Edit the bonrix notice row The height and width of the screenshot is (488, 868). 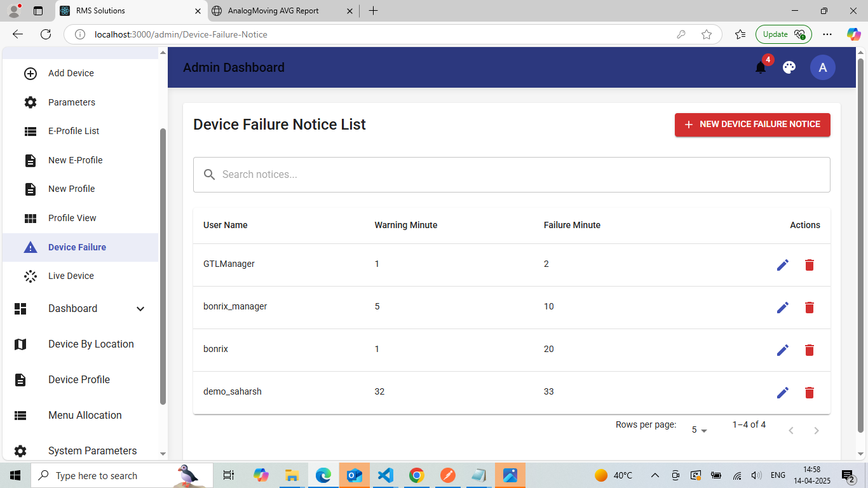tap(783, 349)
